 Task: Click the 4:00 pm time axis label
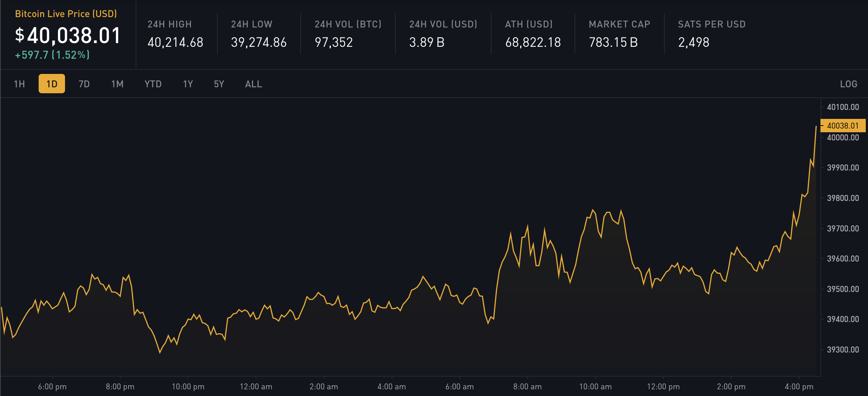click(x=799, y=387)
